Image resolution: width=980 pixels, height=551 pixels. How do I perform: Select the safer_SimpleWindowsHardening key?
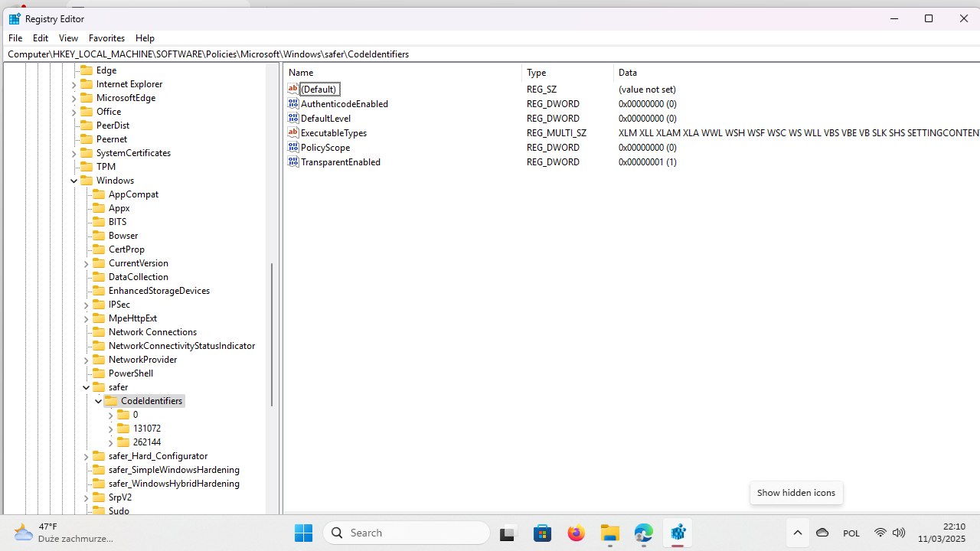[x=174, y=469]
